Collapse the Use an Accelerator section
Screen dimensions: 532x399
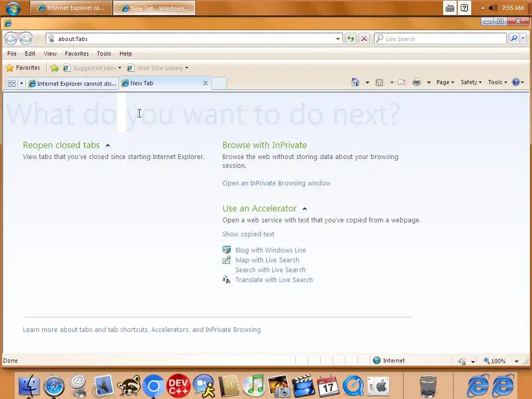304,209
